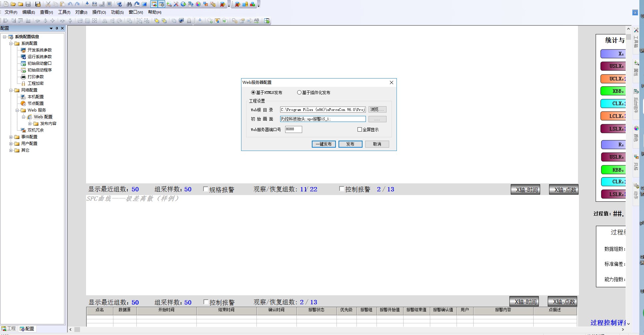
Task: Select the 基于插件化发布 radio button
Action: (x=299, y=93)
